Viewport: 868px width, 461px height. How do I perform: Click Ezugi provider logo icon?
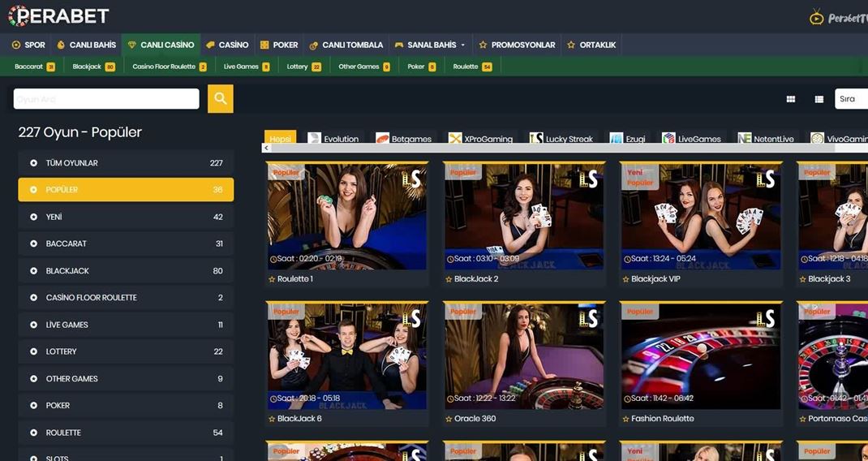[x=617, y=139]
